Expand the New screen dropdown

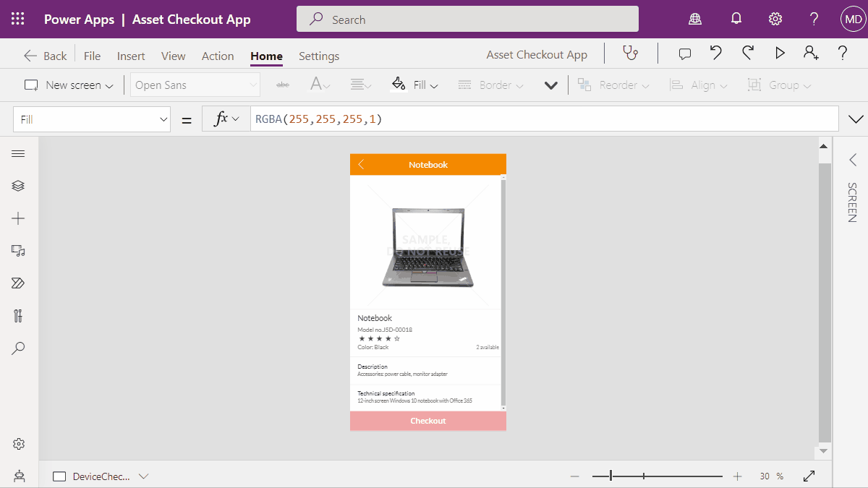[110, 85]
